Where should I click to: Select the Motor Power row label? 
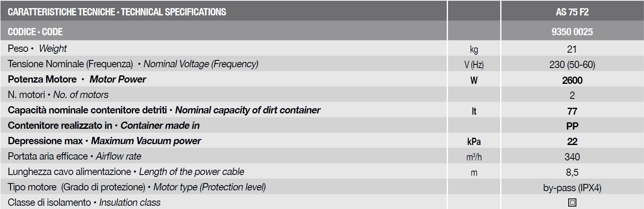77,79
